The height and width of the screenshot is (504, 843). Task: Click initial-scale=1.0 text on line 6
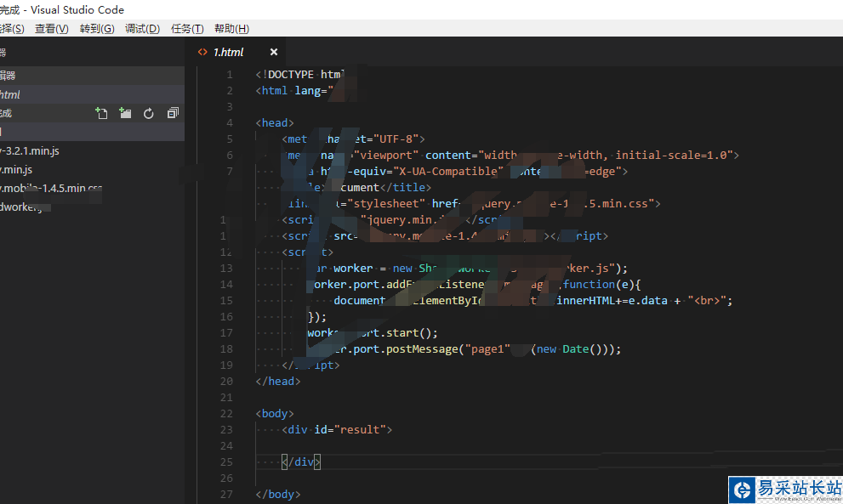675,156
